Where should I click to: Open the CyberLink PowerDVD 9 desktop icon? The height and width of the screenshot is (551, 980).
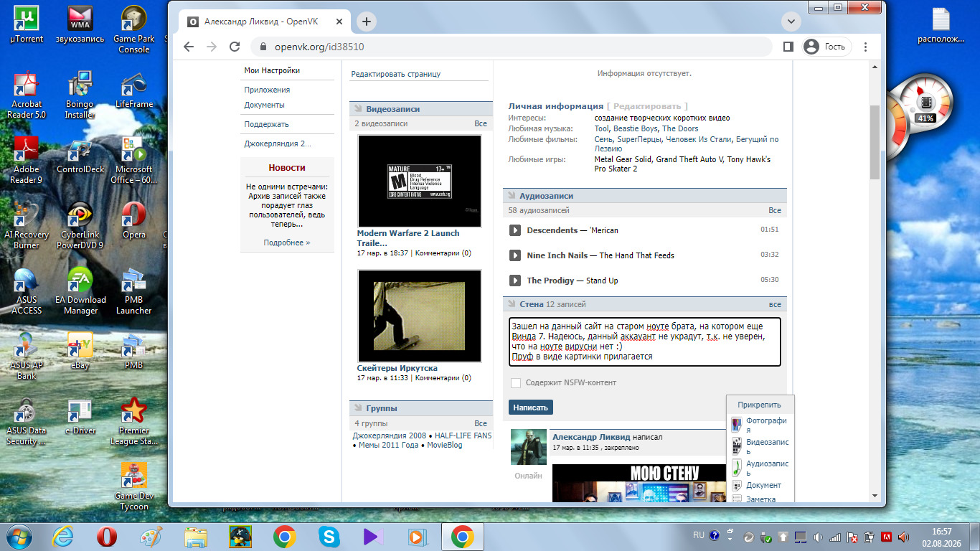(80, 225)
